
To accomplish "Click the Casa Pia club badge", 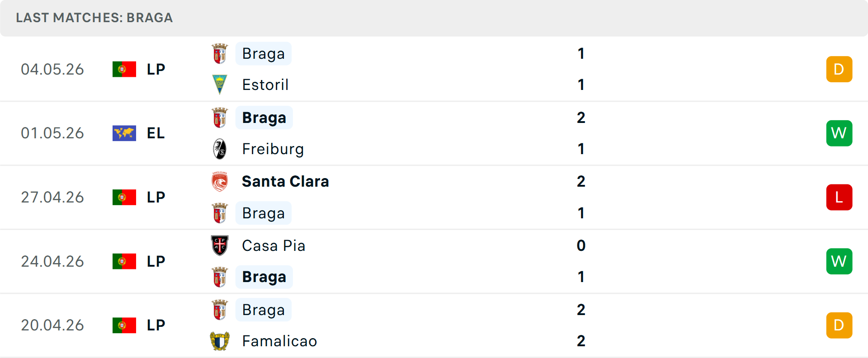I will [220, 245].
